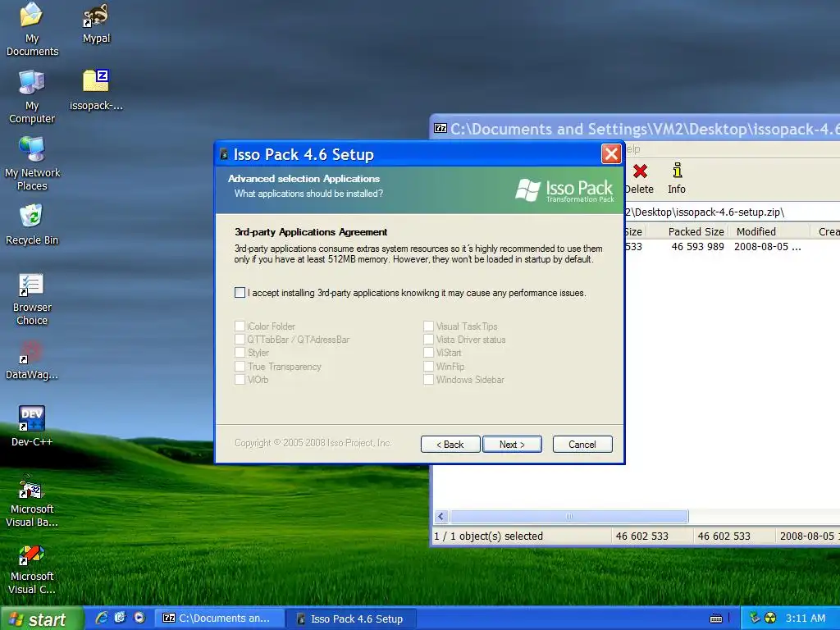Click yellow radiation tray icon
Viewport: 840px width, 630px height.
[x=770, y=619]
